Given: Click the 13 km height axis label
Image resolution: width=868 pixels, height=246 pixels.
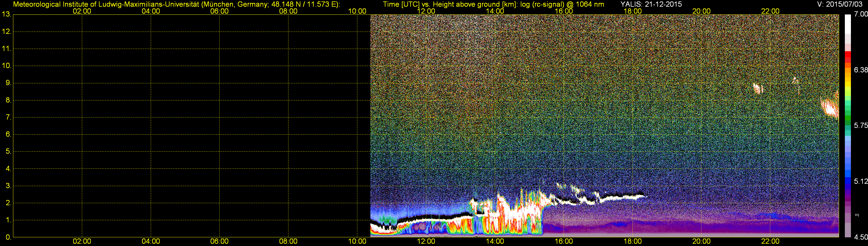Looking at the screenshot, I should click(6, 14).
